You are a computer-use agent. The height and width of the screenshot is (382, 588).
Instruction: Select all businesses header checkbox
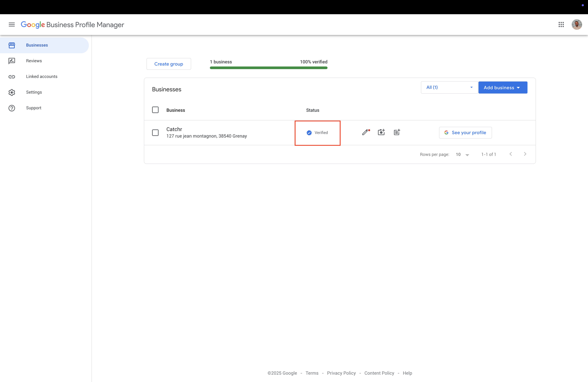click(x=155, y=110)
